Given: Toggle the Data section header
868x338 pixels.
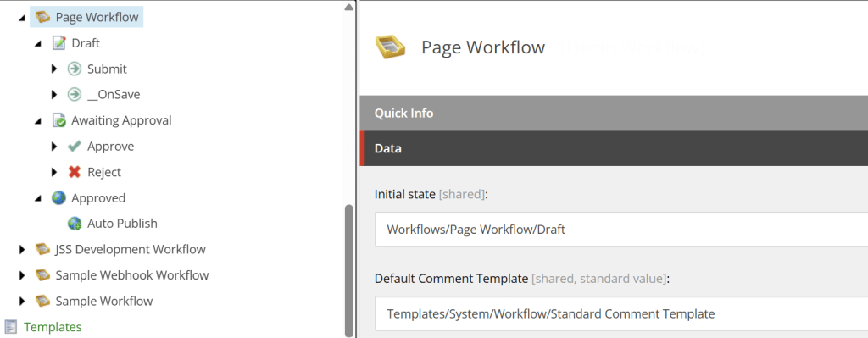Looking at the screenshot, I should click(614, 148).
